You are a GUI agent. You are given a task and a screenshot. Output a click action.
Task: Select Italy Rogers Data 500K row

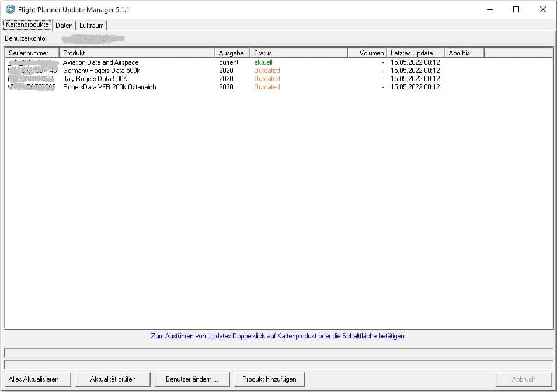tap(96, 79)
